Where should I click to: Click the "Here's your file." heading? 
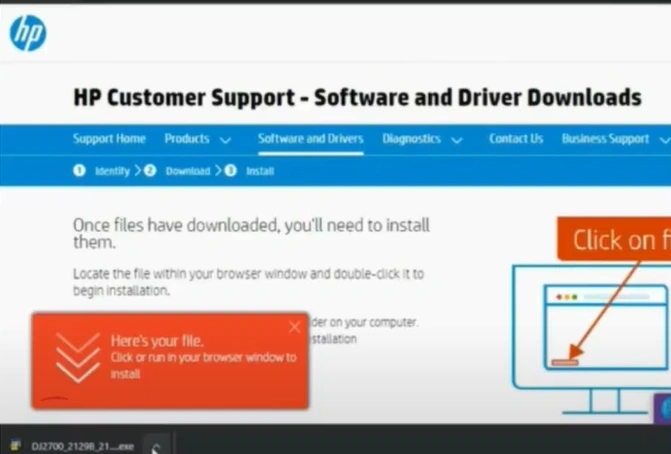157,341
